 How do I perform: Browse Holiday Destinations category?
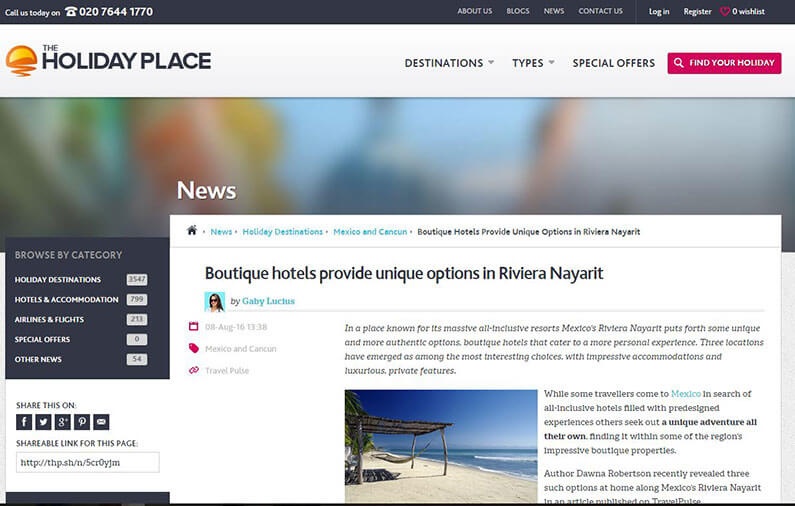[58, 280]
